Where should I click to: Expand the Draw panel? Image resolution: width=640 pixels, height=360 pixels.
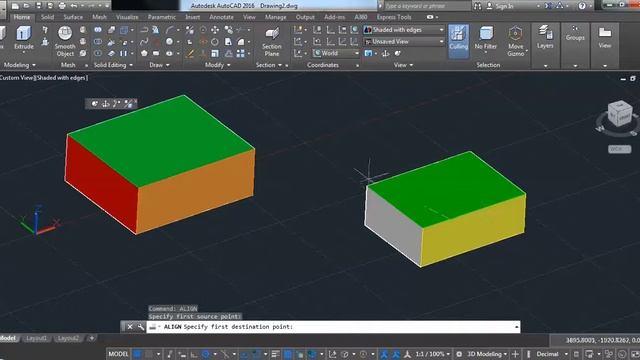159,65
